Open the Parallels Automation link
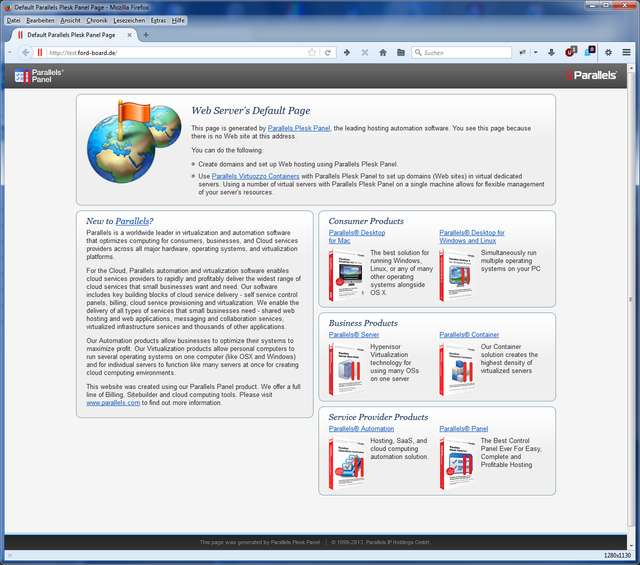This screenshot has width=640, height=565. tap(361, 429)
